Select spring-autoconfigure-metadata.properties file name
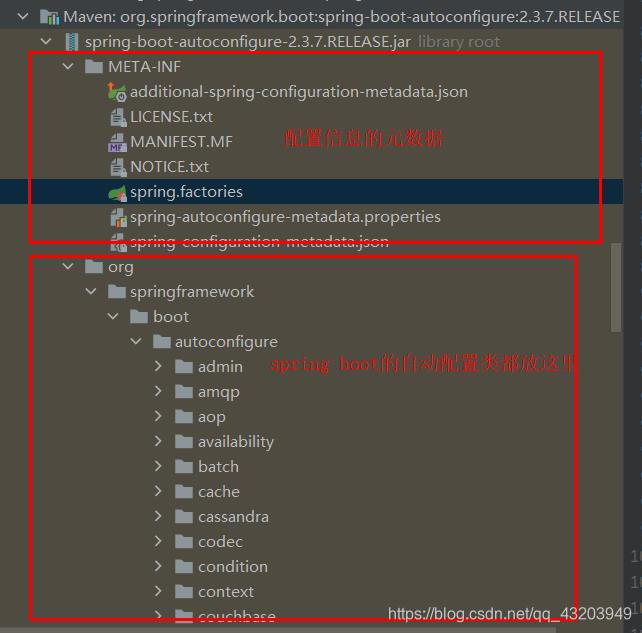The height and width of the screenshot is (633, 642). coord(285,217)
